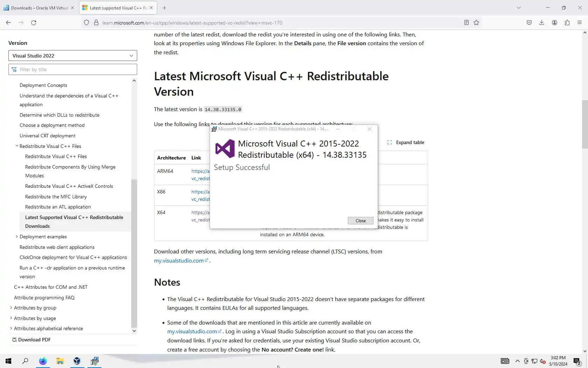The image size is (588, 368).
Task: Click the tracking protection shield icon
Action: [86, 23]
